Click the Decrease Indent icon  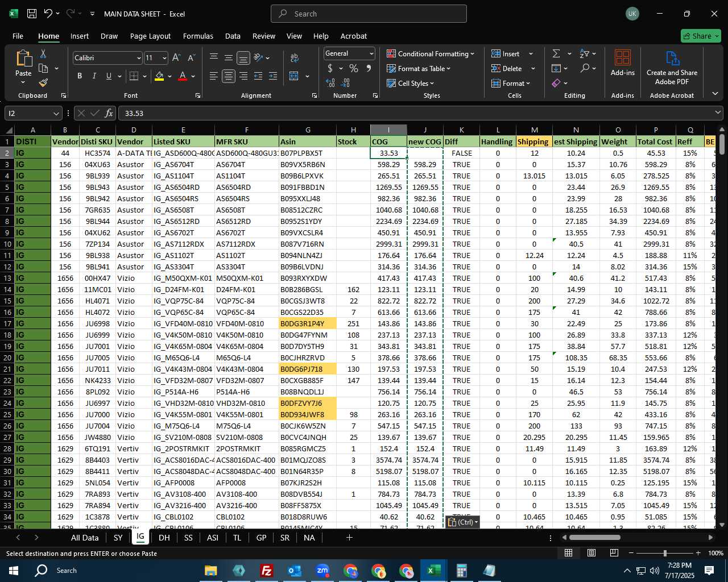coord(258,76)
